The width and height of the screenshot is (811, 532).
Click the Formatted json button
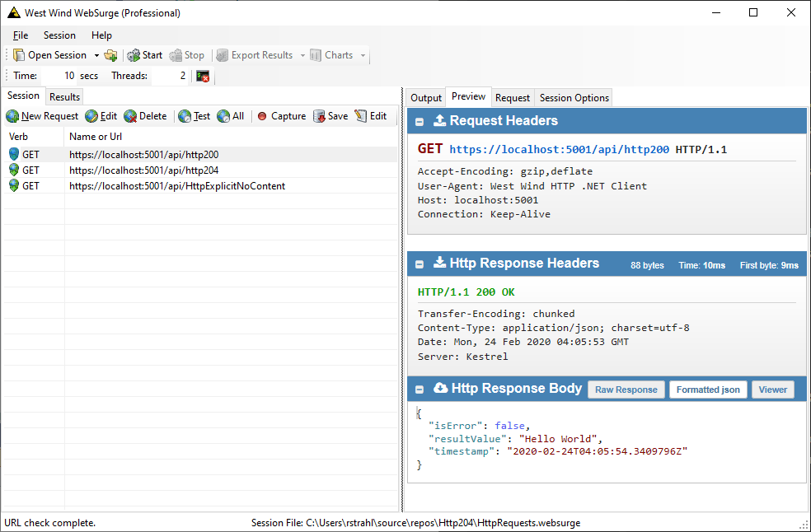coord(708,390)
